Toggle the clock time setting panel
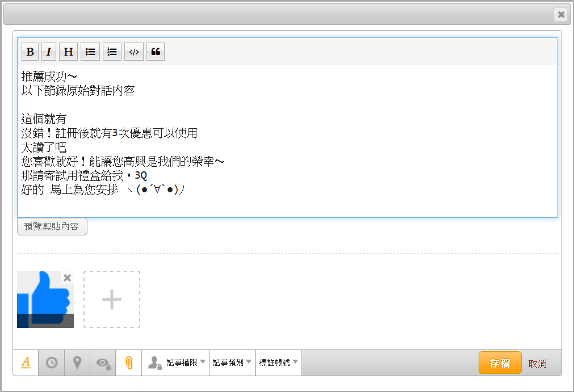The width and height of the screenshot is (574, 392). tap(52, 363)
